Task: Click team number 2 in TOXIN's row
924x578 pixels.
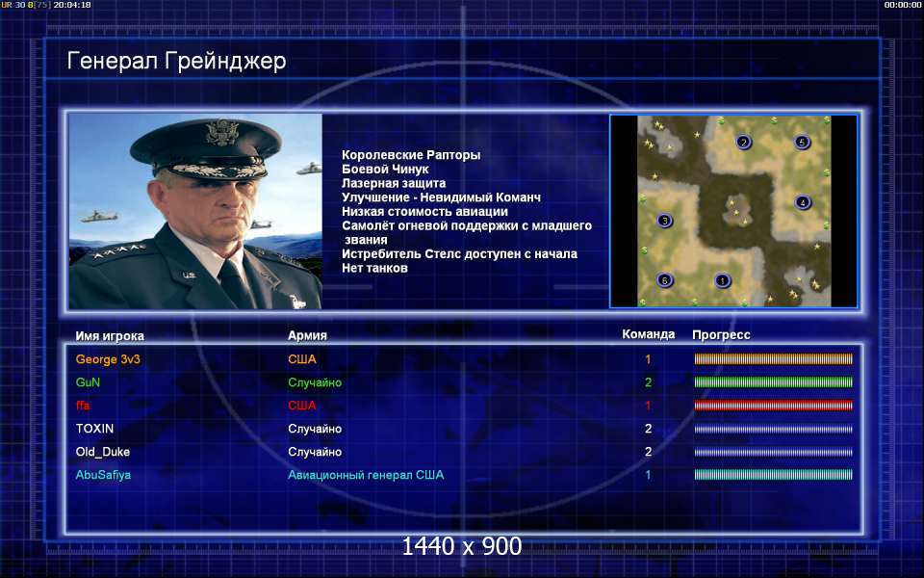Action: [x=648, y=429]
